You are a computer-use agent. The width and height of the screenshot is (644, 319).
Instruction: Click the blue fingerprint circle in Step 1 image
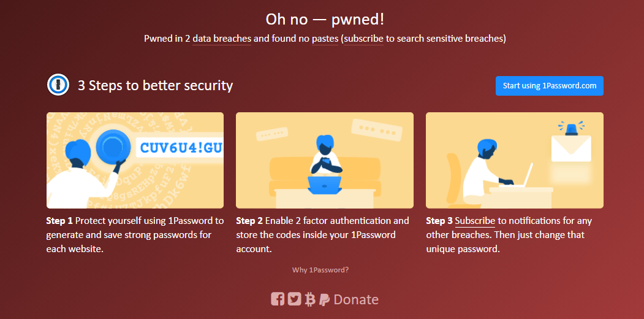(113, 147)
